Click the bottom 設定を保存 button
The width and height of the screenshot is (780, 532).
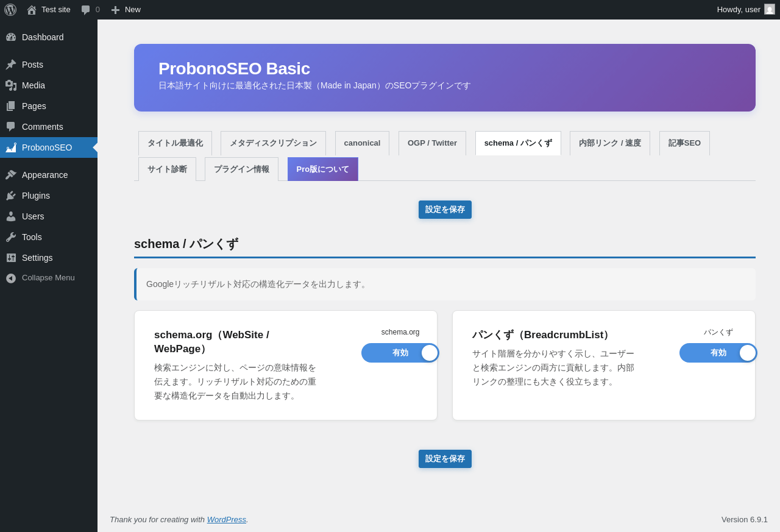point(445,459)
